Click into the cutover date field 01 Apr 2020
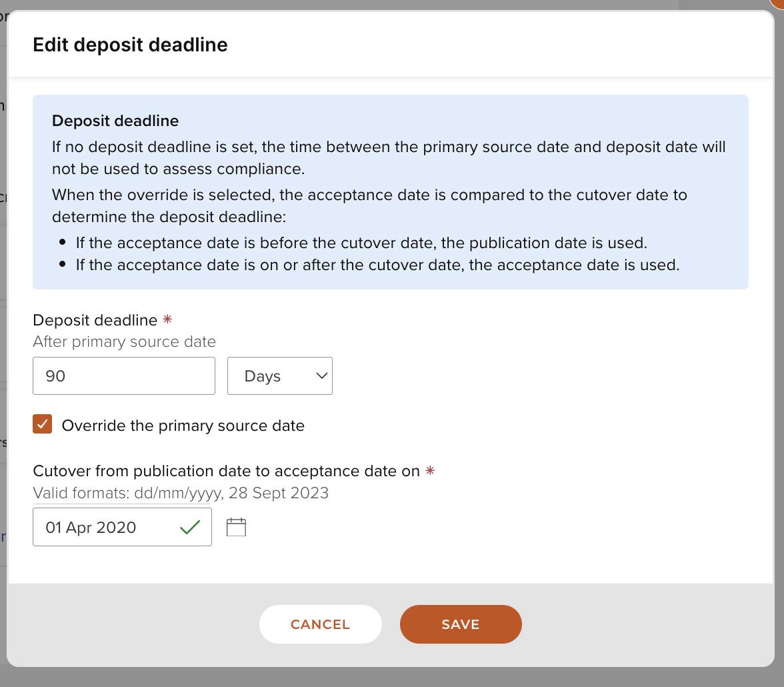The height and width of the screenshot is (687, 784). click(x=107, y=528)
